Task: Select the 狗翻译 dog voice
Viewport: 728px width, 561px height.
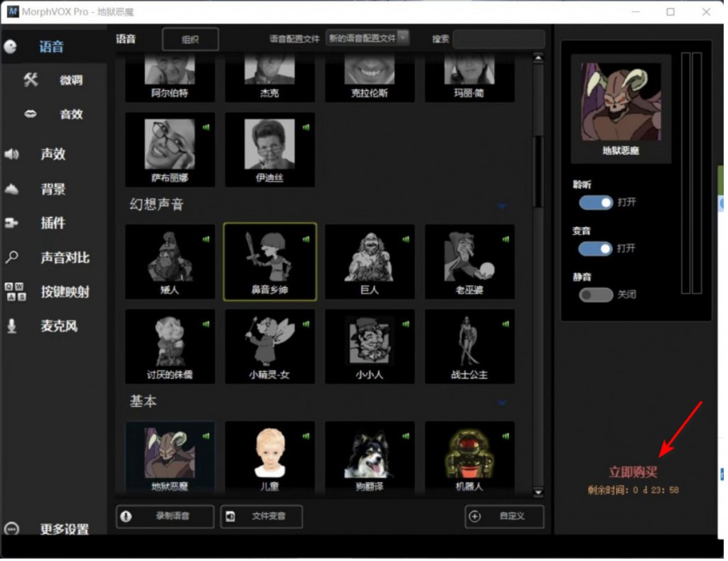Action: point(370,457)
